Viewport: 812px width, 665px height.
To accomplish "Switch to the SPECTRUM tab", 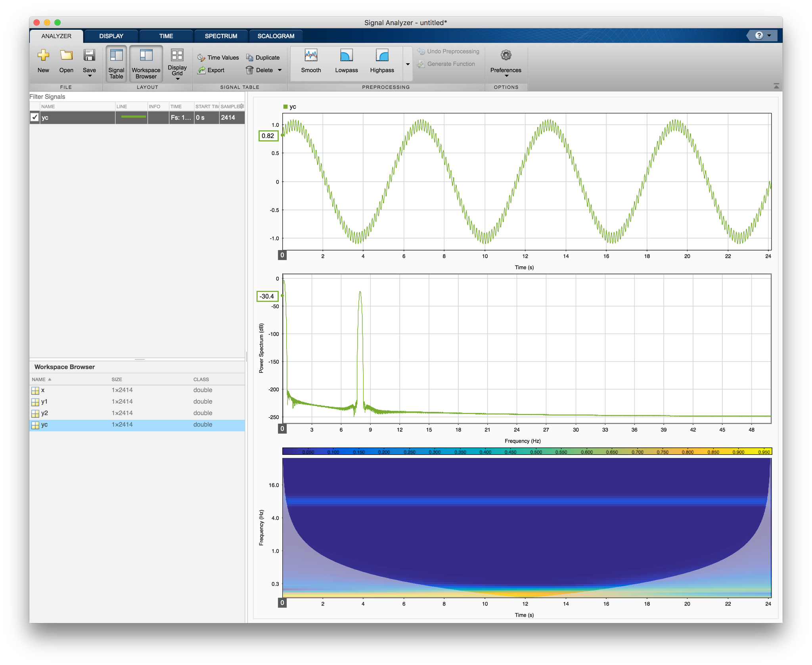I will (x=221, y=36).
